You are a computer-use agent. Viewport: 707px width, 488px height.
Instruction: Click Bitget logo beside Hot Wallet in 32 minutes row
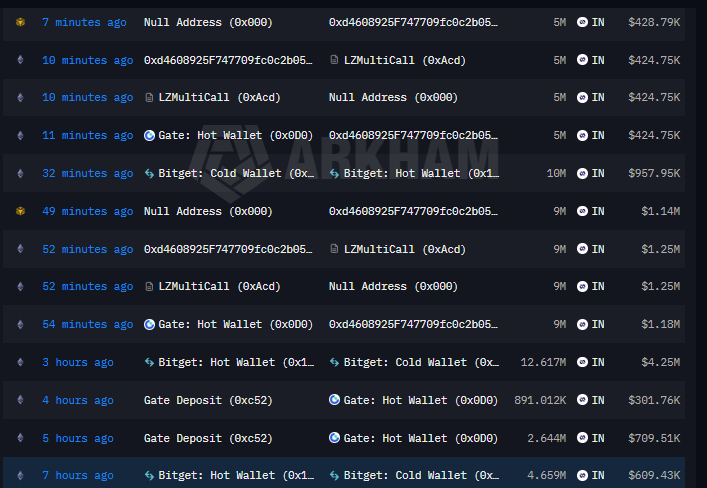(334, 174)
